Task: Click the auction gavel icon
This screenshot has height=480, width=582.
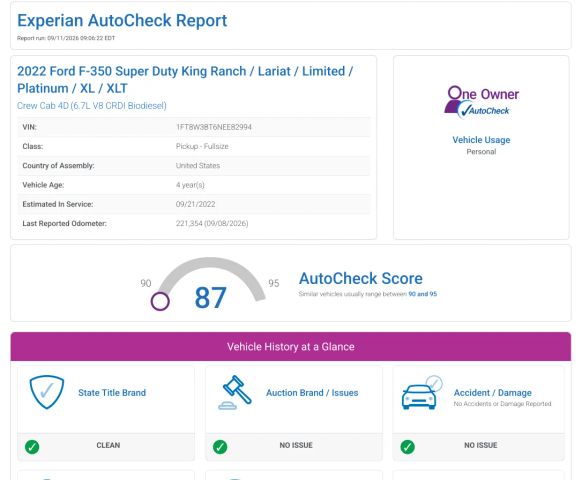Action: point(235,392)
